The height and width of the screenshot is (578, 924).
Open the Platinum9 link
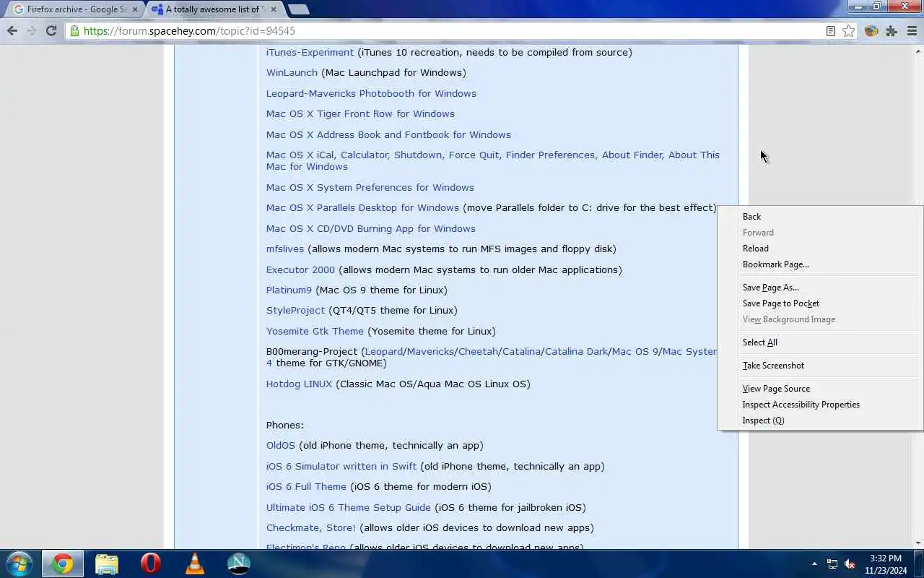[x=289, y=290]
